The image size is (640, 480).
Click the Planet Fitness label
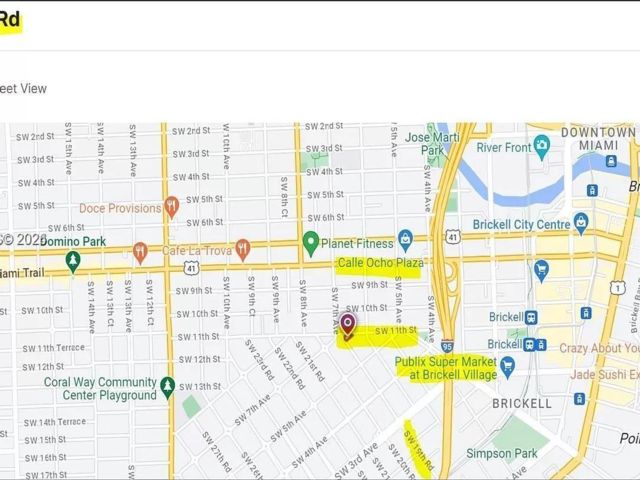(357, 244)
